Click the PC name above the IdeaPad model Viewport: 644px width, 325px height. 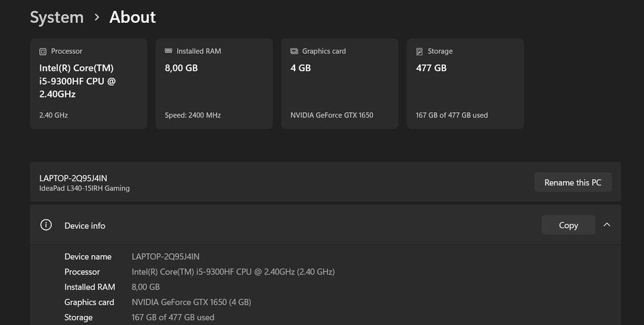click(73, 179)
